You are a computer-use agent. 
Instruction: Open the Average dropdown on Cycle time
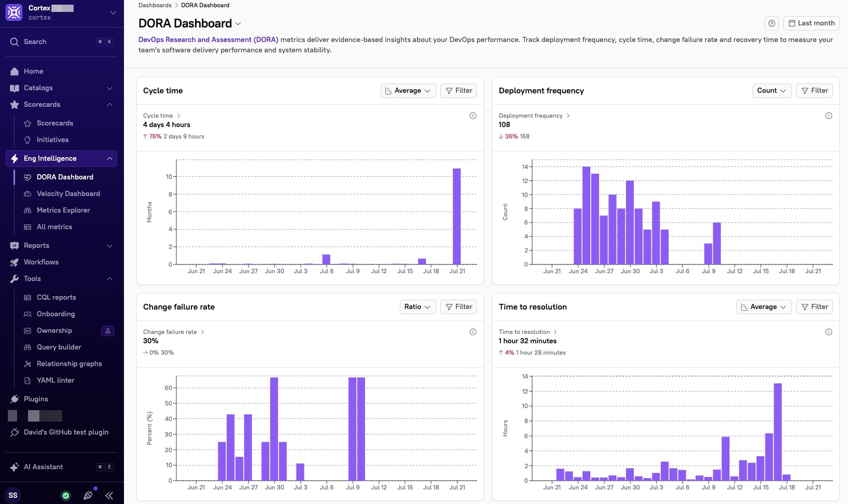[x=408, y=90]
